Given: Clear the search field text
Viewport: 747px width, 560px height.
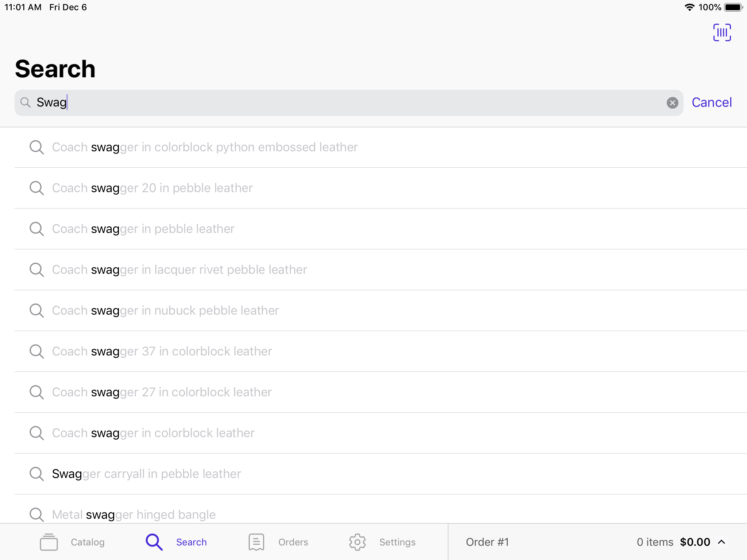Looking at the screenshot, I should pos(672,103).
